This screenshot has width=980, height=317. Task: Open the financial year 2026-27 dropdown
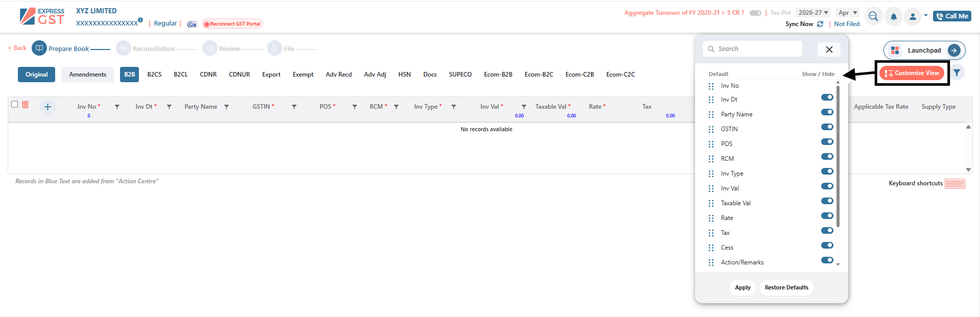pos(813,13)
